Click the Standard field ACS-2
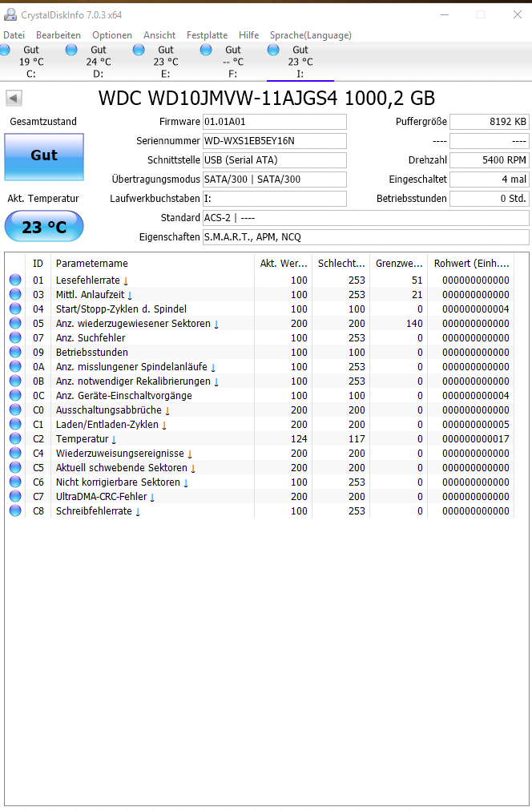 tap(365, 218)
